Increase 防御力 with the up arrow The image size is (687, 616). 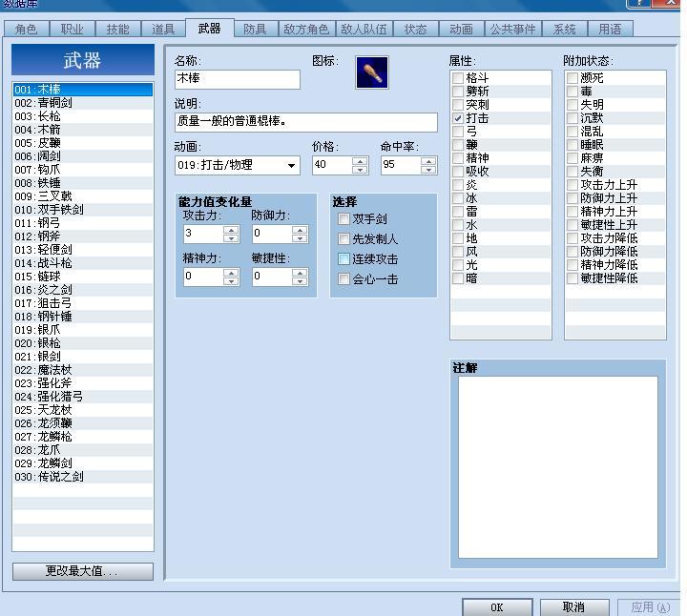[300, 230]
